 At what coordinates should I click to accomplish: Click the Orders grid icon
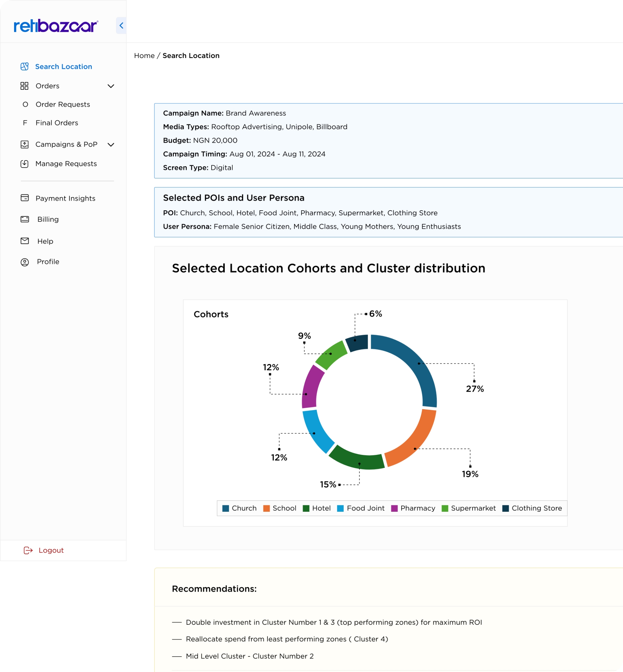click(24, 86)
